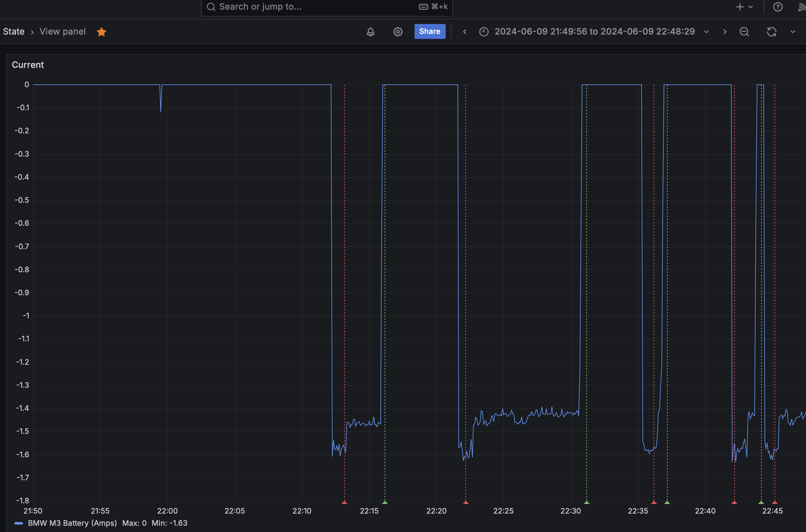Click the search or jump to field
The image size is (806, 532).
point(327,7)
